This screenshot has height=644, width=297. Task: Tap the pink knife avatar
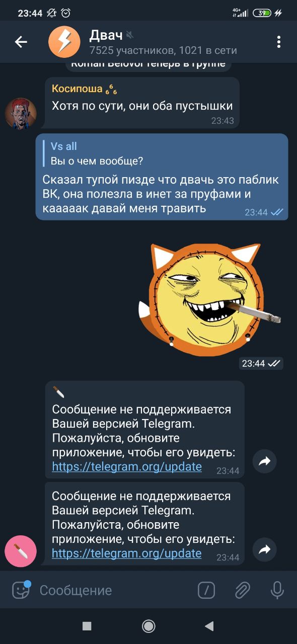click(21, 551)
